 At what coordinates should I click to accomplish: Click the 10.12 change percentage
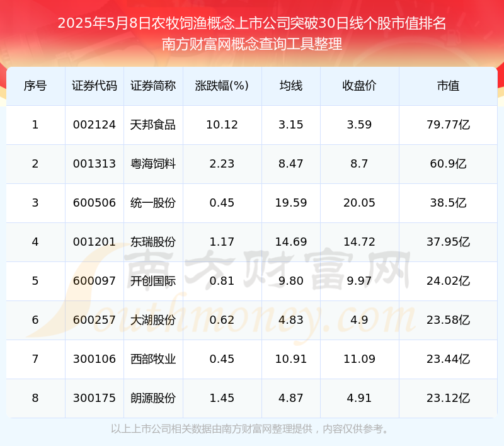pyautogui.click(x=222, y=125)
